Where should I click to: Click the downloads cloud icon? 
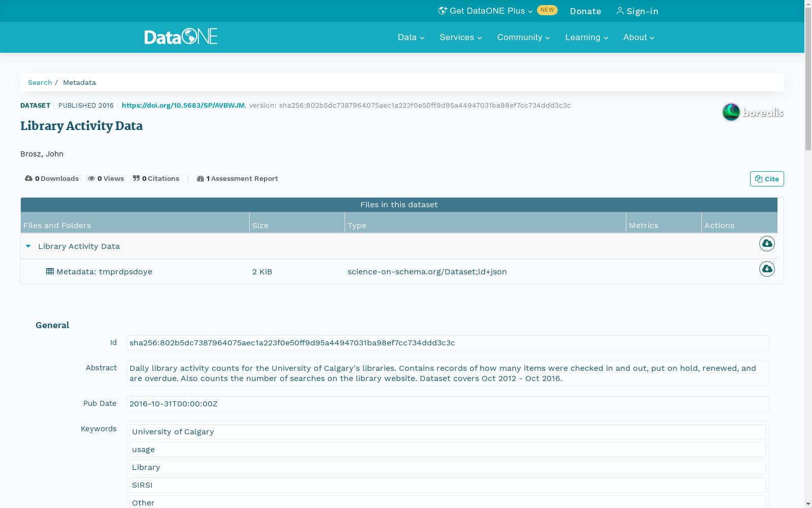(29, 178)
